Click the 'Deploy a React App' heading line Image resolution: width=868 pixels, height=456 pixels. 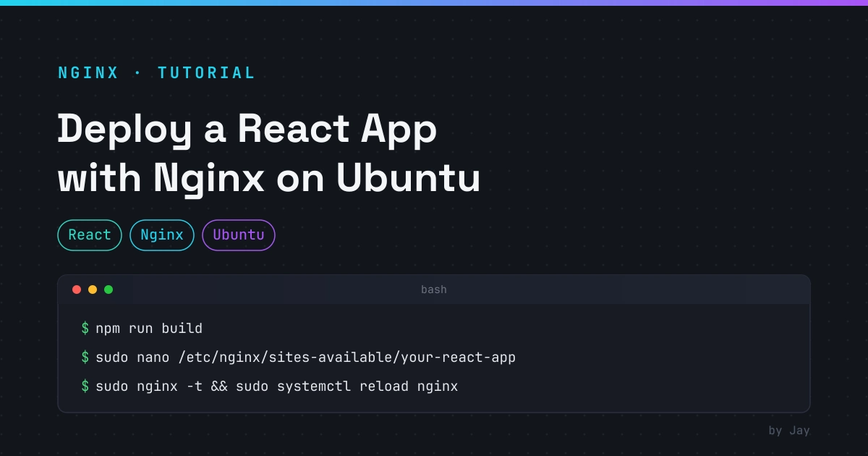tap(247, 130)
